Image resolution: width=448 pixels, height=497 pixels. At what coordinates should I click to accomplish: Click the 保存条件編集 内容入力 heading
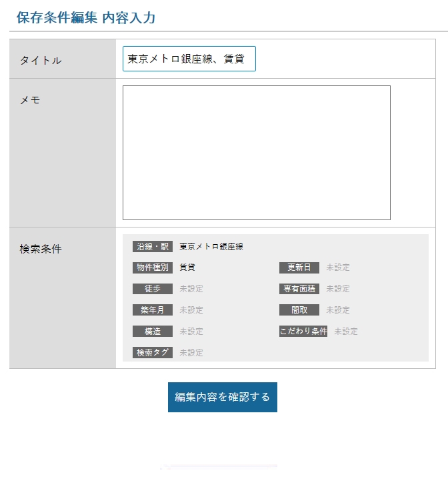point(86,18)
